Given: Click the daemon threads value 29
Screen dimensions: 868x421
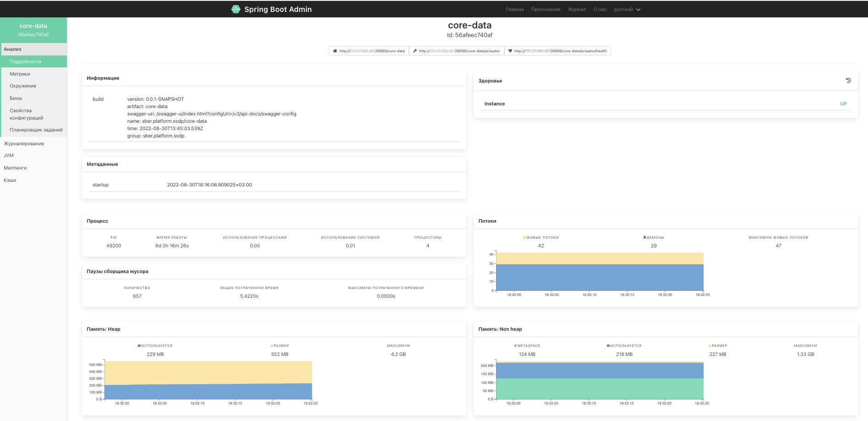Looking at the screenshot, I should click(x=654, y=246).
